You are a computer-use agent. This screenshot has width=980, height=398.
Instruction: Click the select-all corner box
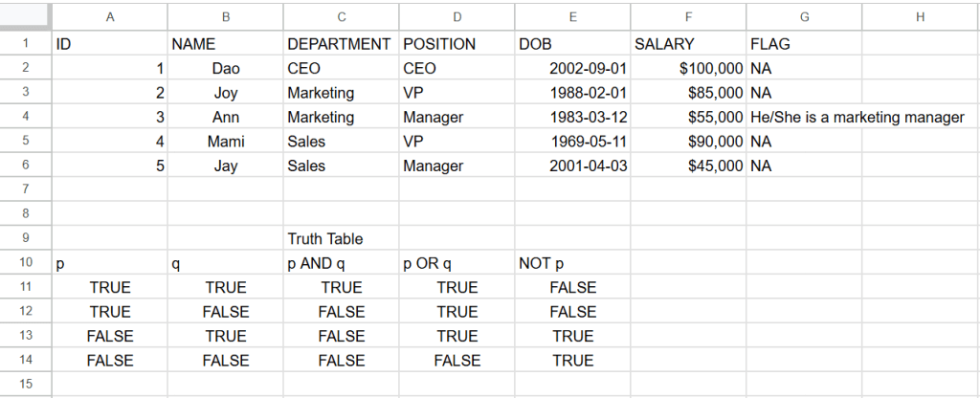pyautogui.click(x=25, y=16)
